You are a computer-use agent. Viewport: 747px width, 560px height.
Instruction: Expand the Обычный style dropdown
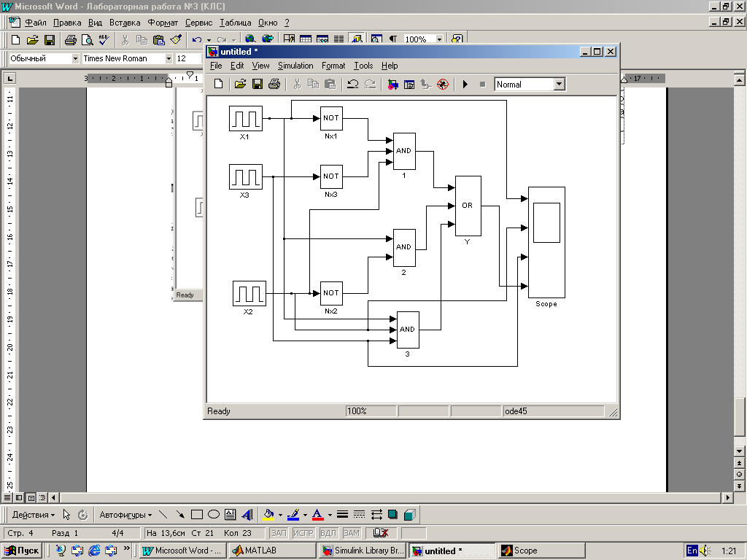click(75, 58)
